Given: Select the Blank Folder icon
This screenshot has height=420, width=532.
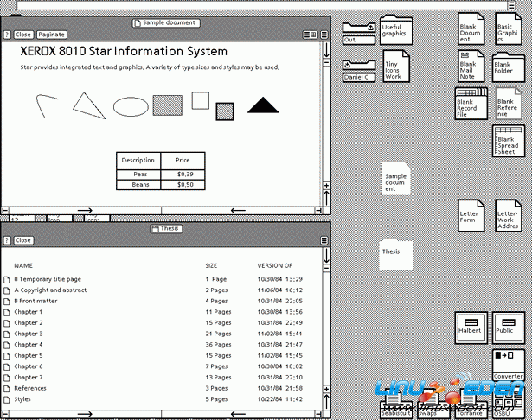Looking at the screenshot, I should tap(509, 67).
